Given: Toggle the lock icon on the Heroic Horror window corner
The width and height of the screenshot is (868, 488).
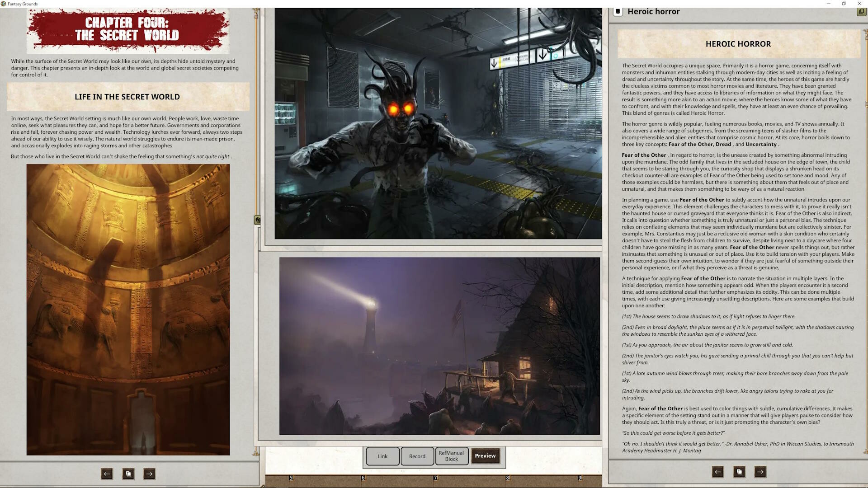Looking at the screenshot, I should click(x=861, y=12).
